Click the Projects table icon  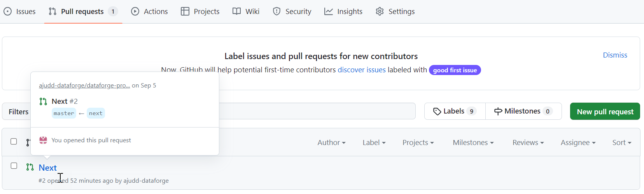tap(185, 12)
